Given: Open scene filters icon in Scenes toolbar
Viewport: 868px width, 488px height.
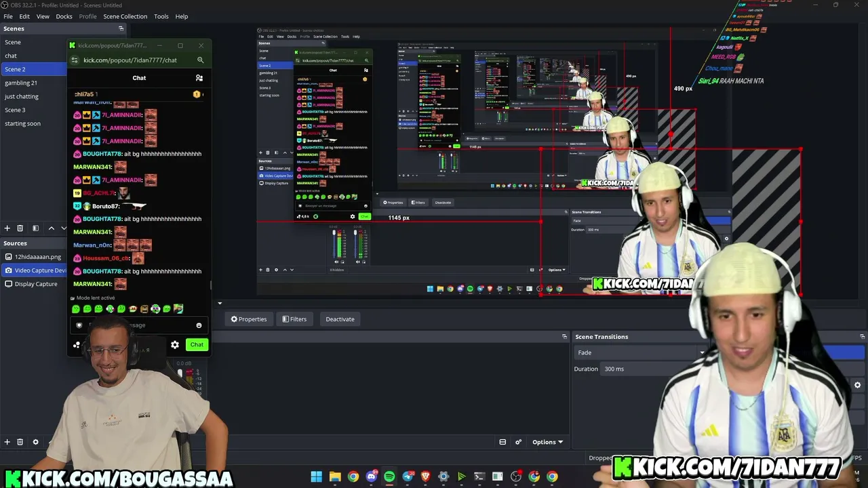Looking at the screenshot, I should pyautogui.click(x=35, y=228).
